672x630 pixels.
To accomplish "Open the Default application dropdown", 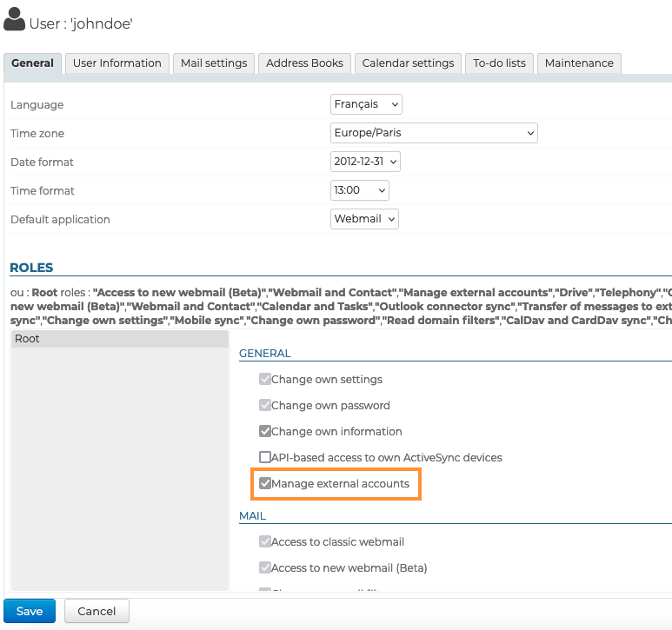I will pyautogui.click(x=364, y=219).
